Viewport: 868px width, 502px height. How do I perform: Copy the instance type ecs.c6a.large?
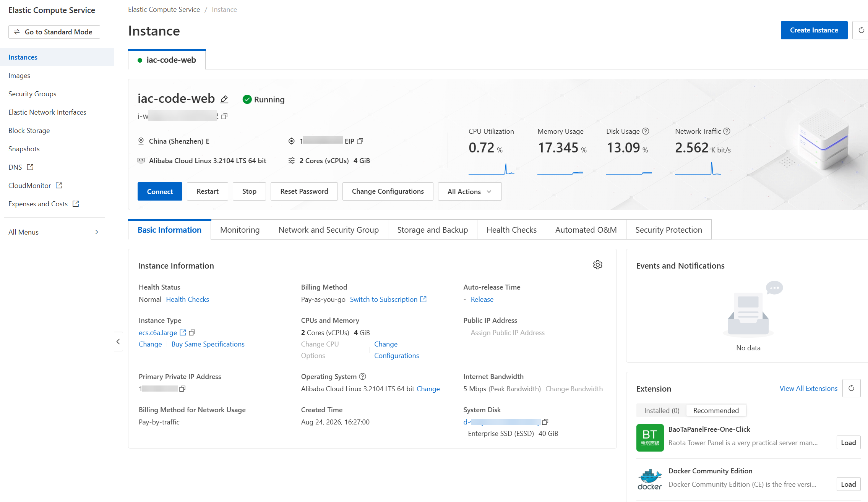point(192,333)
